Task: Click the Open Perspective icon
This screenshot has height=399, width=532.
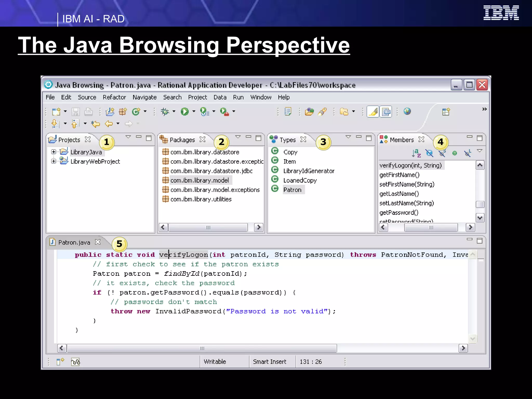Action: pos(446,112)
